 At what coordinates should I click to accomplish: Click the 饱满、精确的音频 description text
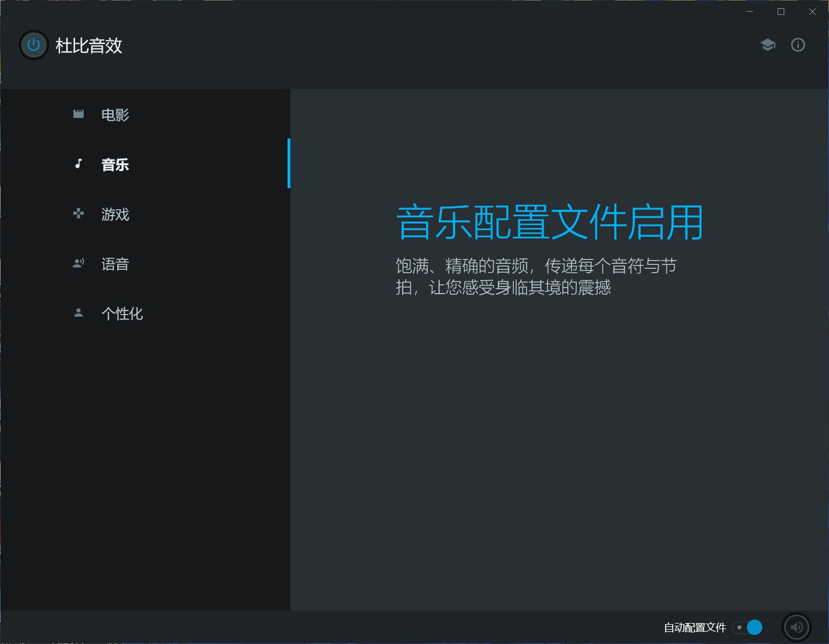point(536,276)
